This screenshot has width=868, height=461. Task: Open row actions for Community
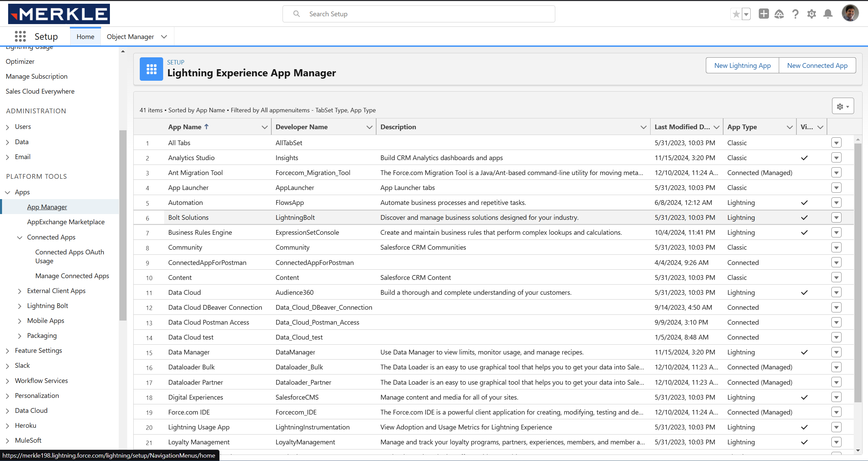click(836, 247)
